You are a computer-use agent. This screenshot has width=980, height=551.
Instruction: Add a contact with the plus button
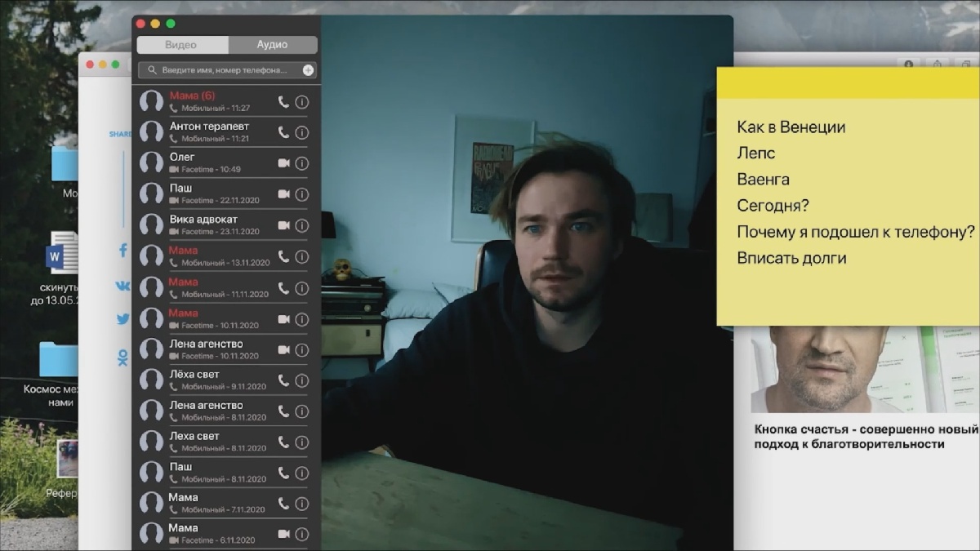tap(308, 70)
